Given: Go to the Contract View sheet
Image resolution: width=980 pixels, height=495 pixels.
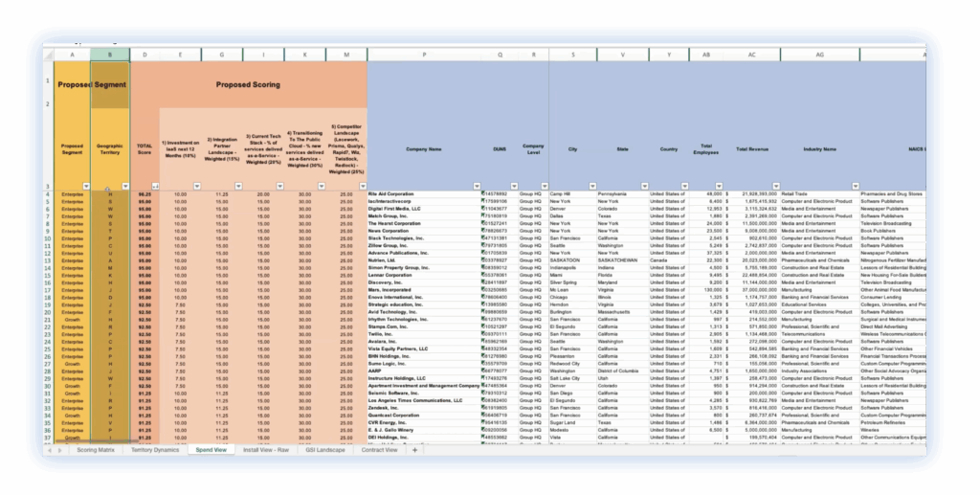Looking at the screenshot, I should click(x=382, y=450).
